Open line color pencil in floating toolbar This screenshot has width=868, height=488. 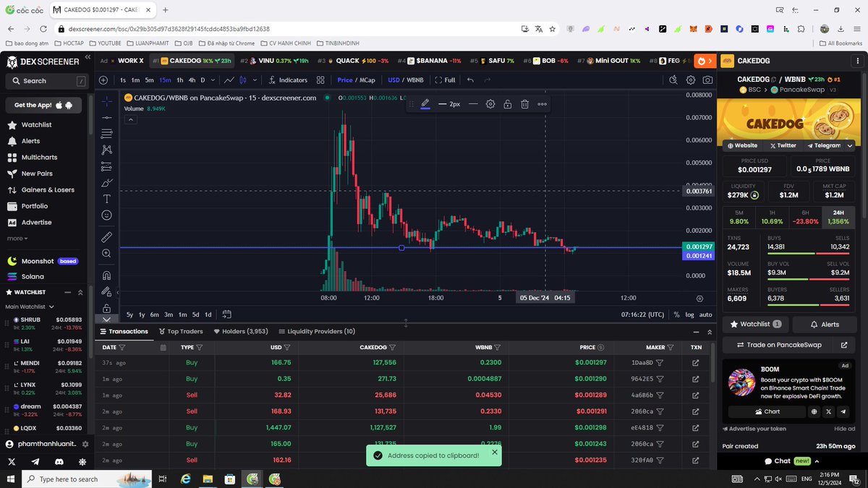pyautogui.click(x=425, y=104)
